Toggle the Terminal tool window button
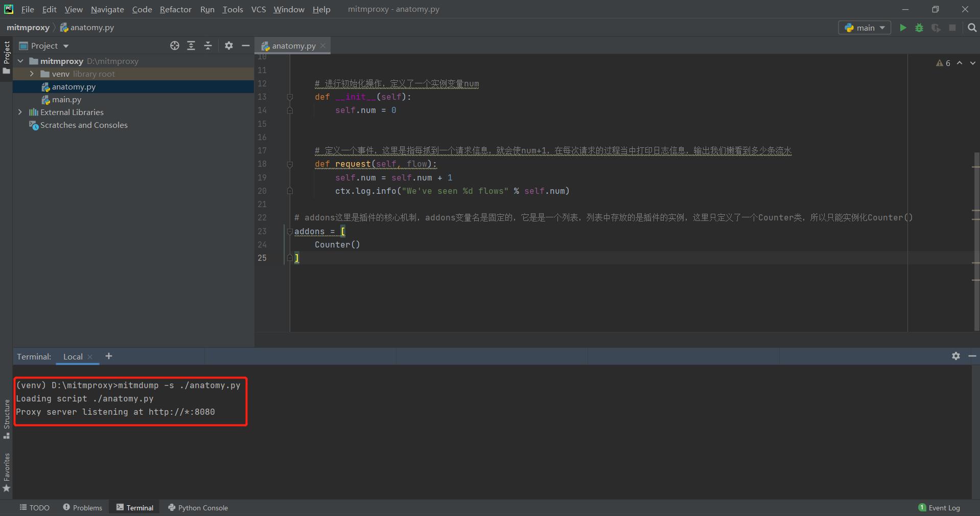980x516 pixels. click(135, 507)
